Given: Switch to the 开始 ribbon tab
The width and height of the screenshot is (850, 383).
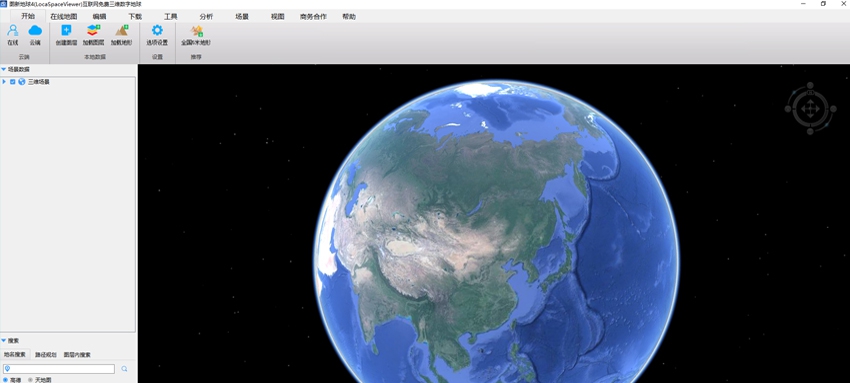Looking at the screenshot, I should click(x=28, y=16).
